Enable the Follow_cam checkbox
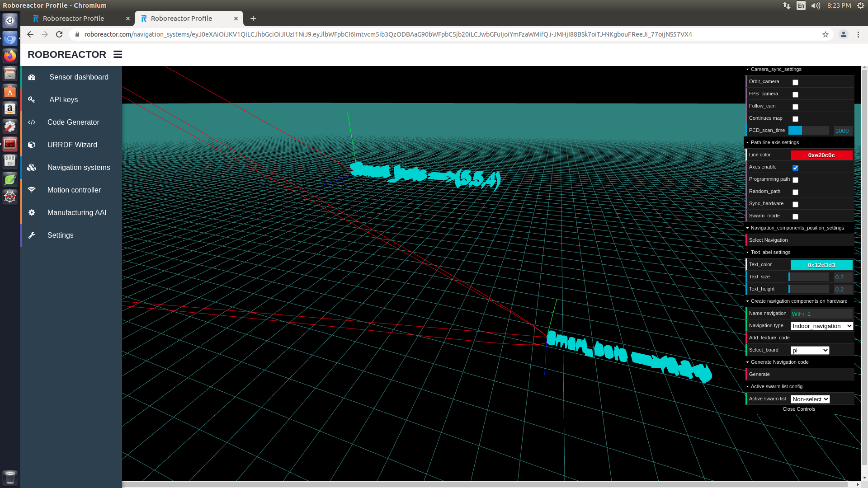The width and height of the screenshot is (868, 488). (x=795, y=107)
